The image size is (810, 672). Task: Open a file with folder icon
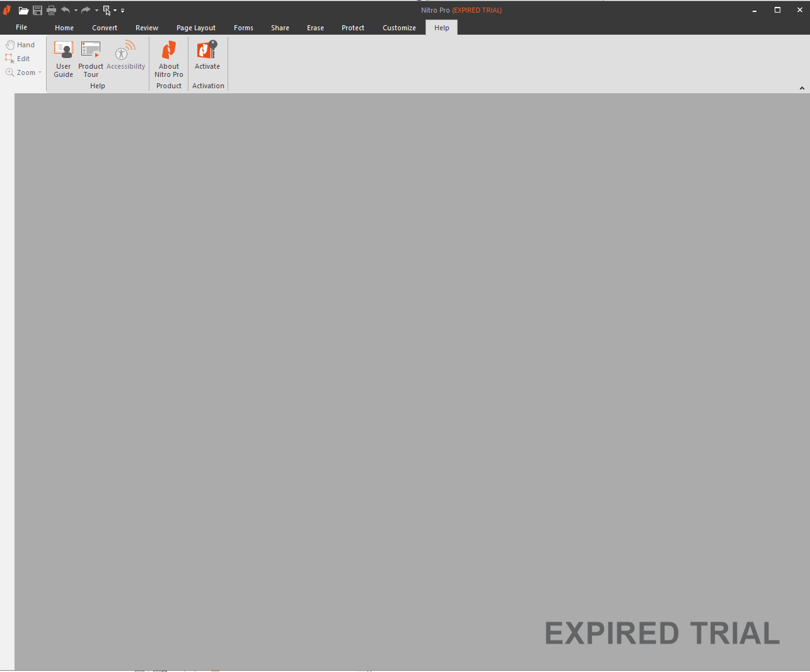[23, 10]
